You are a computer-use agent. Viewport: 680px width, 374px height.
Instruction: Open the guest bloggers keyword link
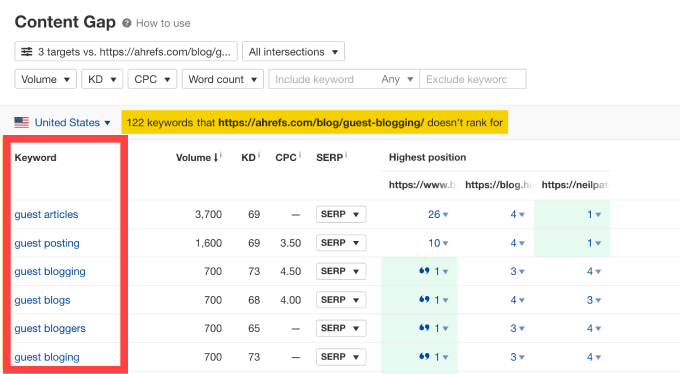pos(50,328)
